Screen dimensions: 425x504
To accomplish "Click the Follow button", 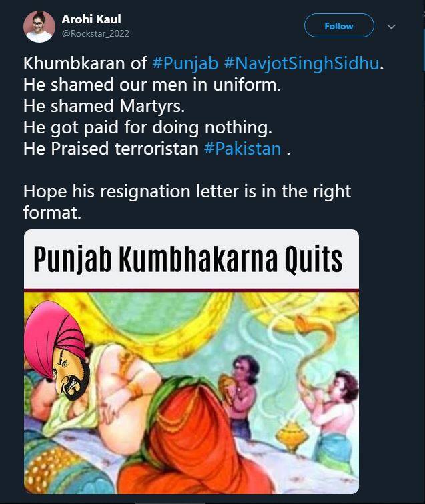I will click(338, 26).
